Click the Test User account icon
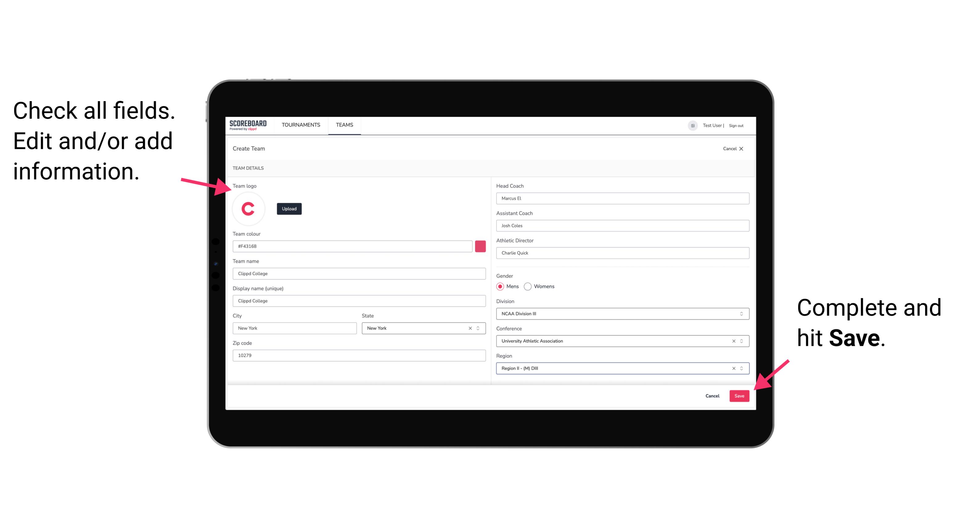The height and width of the screenshot is (527, 980). tap(691, 125)
